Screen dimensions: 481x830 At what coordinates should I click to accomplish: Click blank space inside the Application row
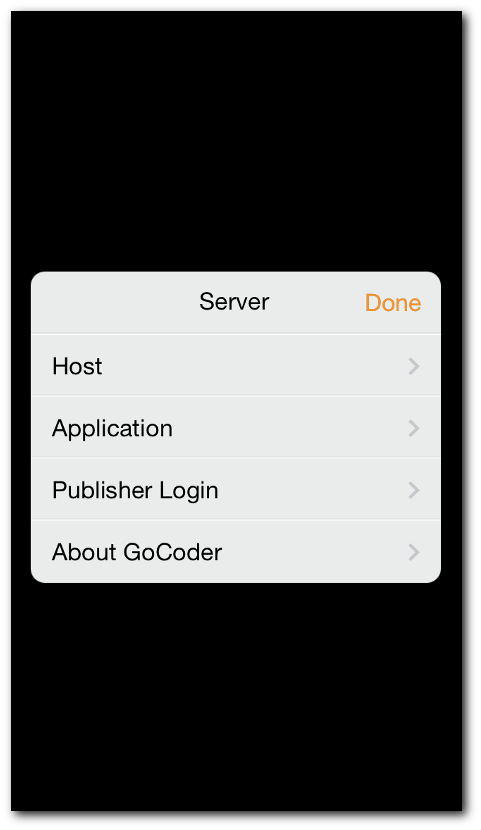click(290, 428)
